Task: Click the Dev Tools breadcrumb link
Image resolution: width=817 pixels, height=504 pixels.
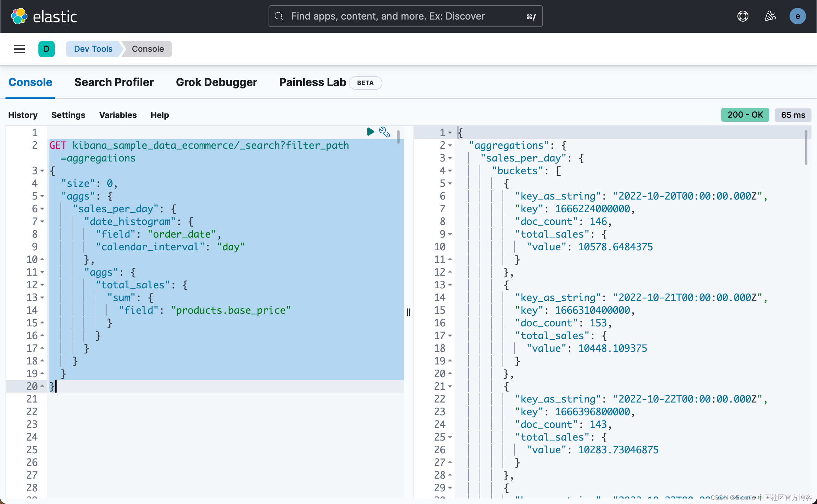Action: (93, 49)
